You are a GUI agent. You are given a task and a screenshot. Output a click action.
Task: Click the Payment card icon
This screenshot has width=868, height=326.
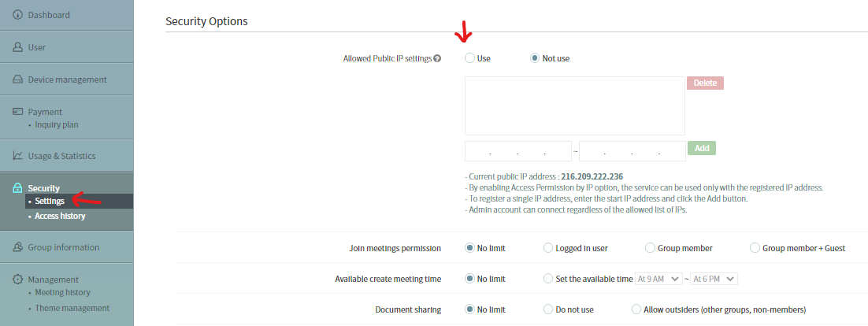pos(17,111)
